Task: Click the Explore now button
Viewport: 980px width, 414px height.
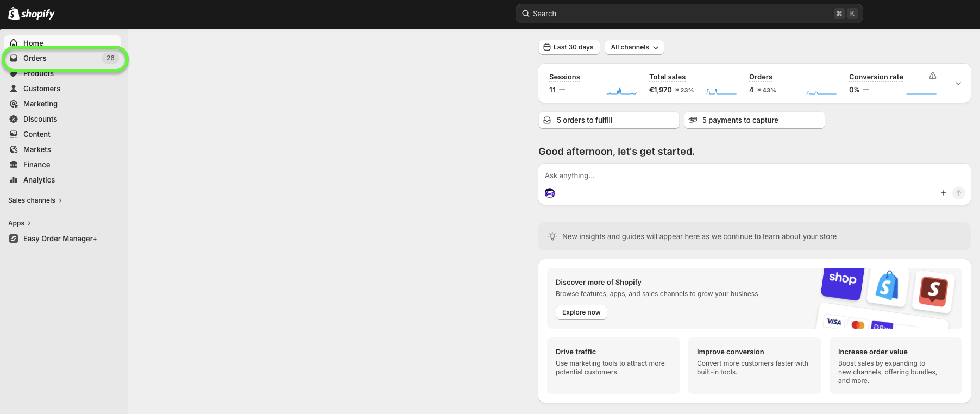Action: pos(581,312)
